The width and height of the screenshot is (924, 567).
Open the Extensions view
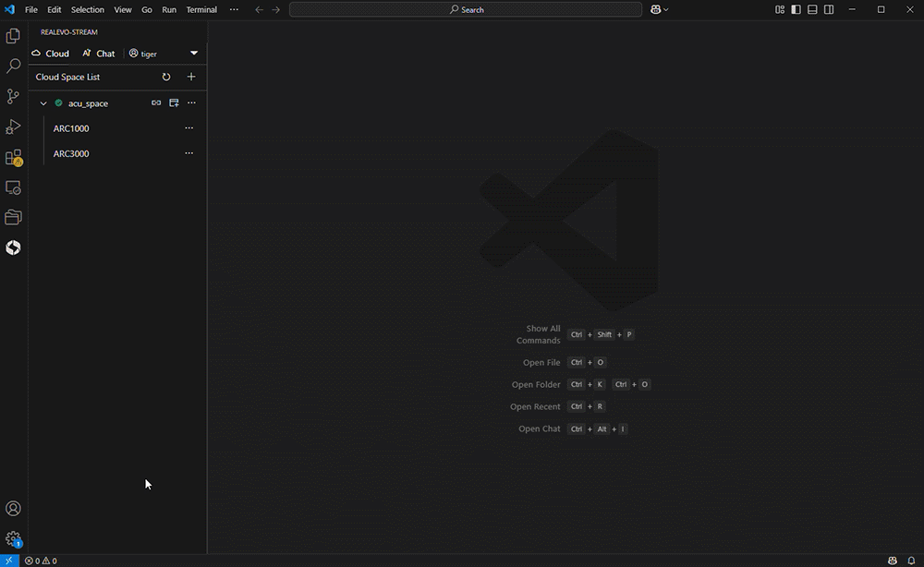coord(13,157)
